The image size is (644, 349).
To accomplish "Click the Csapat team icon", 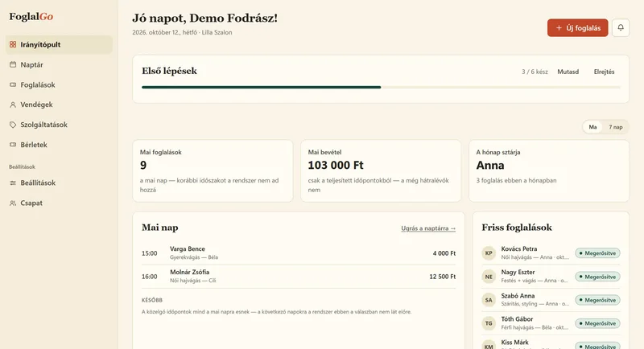I will click(13, 203).
